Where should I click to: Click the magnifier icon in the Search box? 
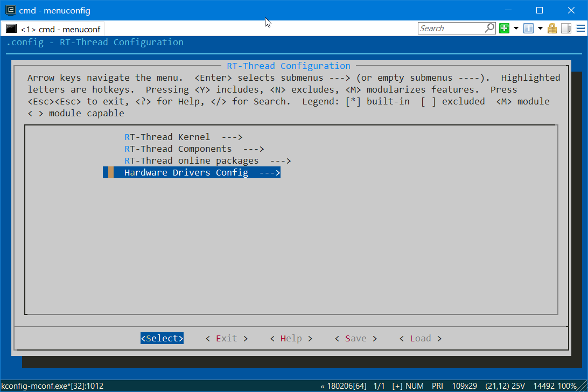[489, 28]
